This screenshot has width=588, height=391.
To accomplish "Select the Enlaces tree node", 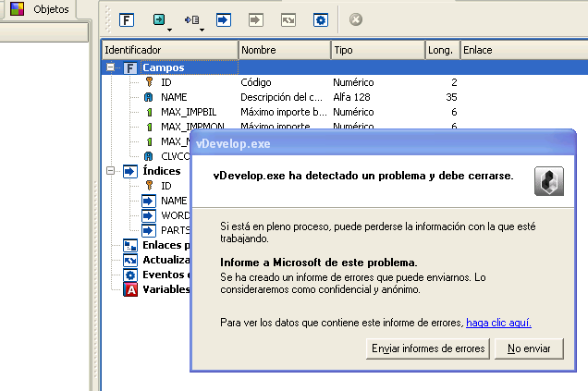I will [166, 245].
